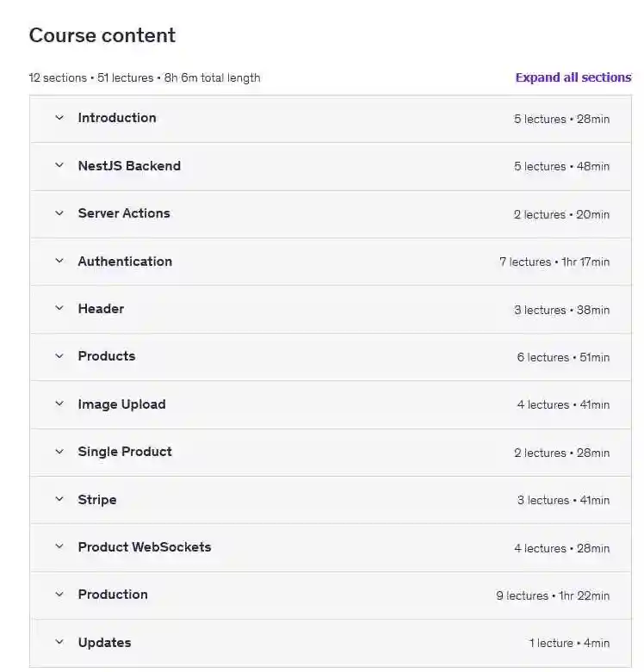Click the Production 9 lectures duration text

(x=552, y=595)
